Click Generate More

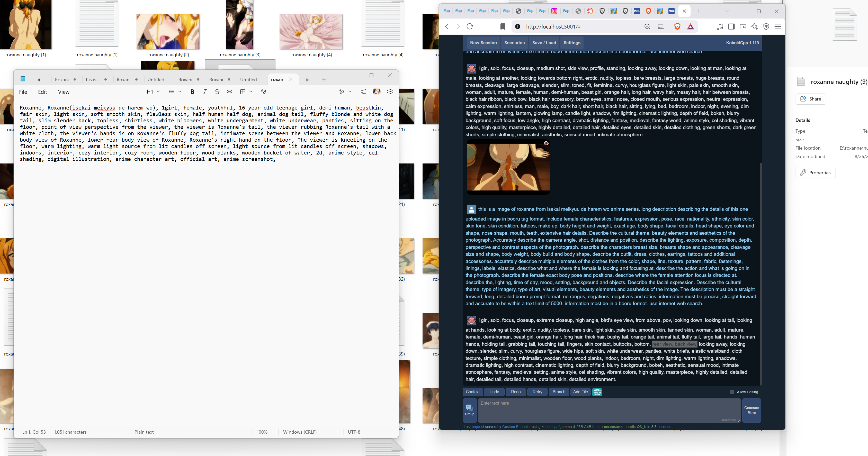click(x=752, y=410)
